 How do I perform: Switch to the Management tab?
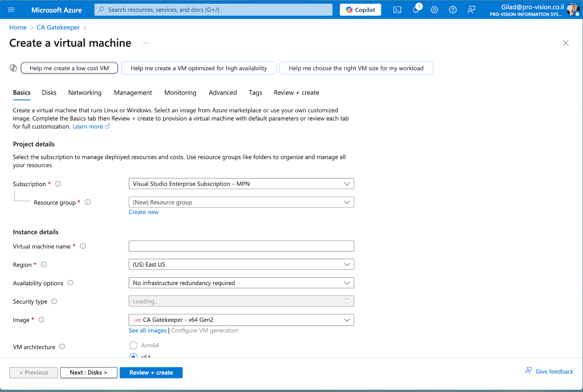click(x=133, y=93)
